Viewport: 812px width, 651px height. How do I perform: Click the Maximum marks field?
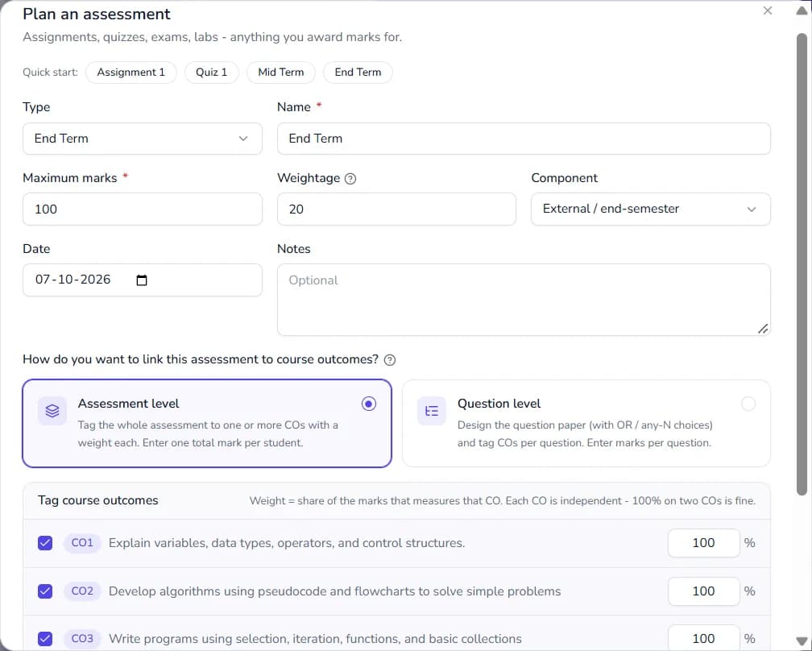point(143,209)
